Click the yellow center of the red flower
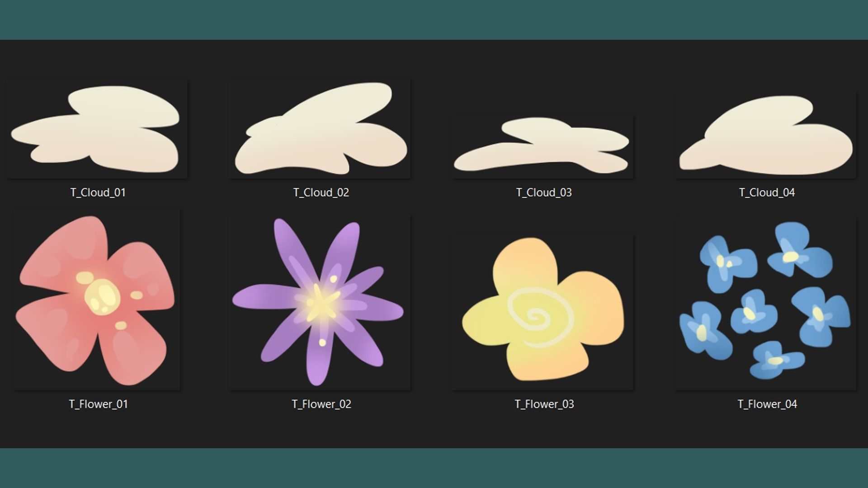Image resolution: width=868 pixels, height=488 pixels. 103,297
